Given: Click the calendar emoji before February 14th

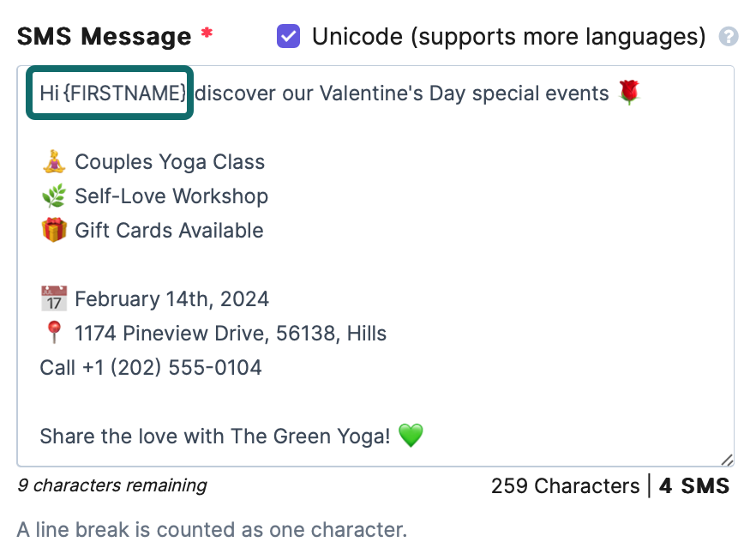Looking at the screenshot, I should click(x=53, y=298).
